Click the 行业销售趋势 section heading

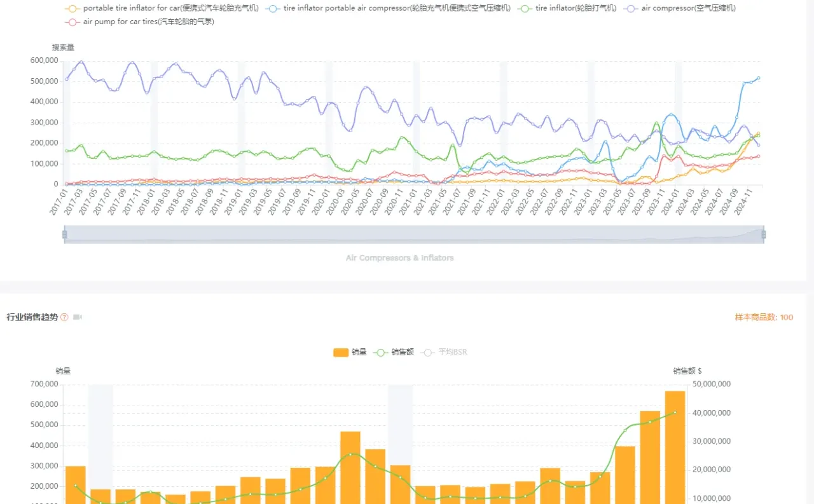(x=32, y=317)
